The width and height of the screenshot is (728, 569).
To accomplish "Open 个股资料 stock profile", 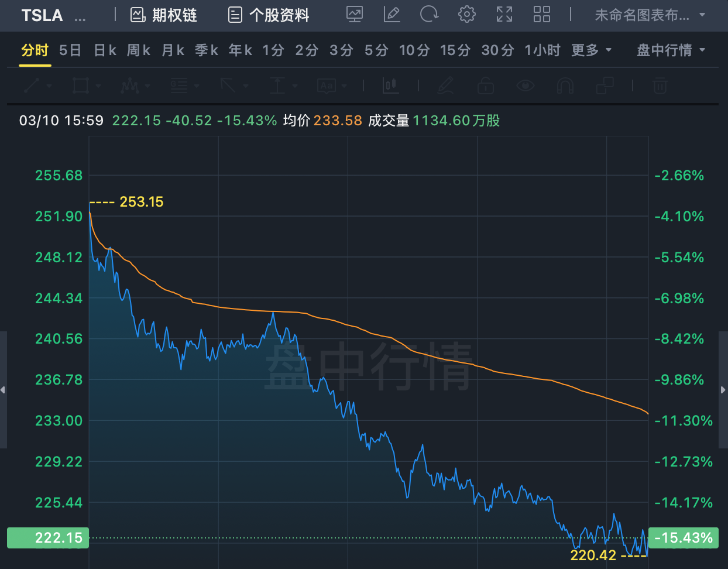I will (x=269, y=15).
